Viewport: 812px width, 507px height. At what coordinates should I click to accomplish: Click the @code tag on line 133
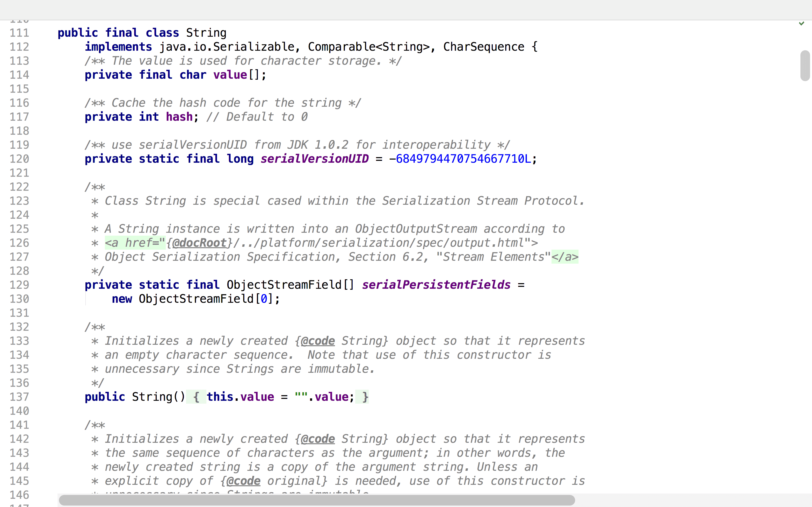(318, 341)
